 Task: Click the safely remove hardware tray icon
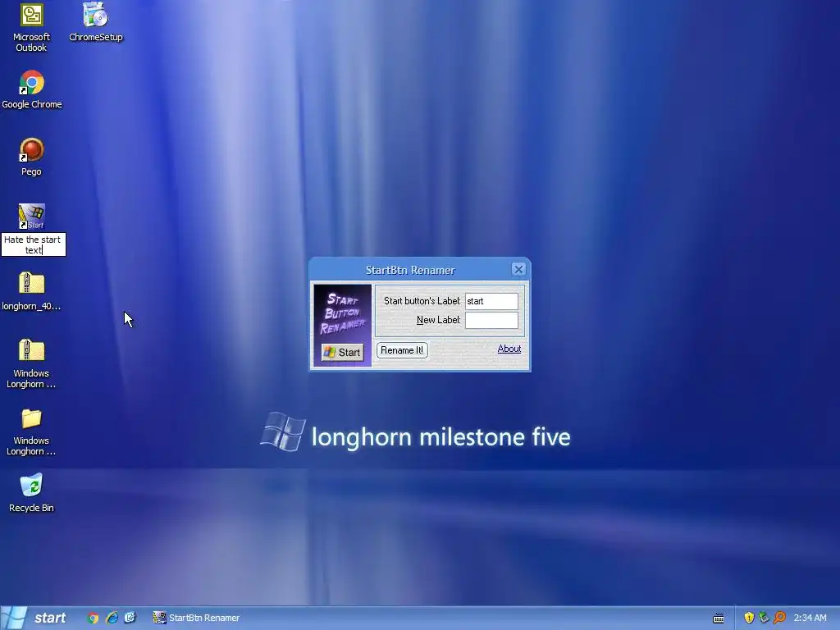click(764, 618)
